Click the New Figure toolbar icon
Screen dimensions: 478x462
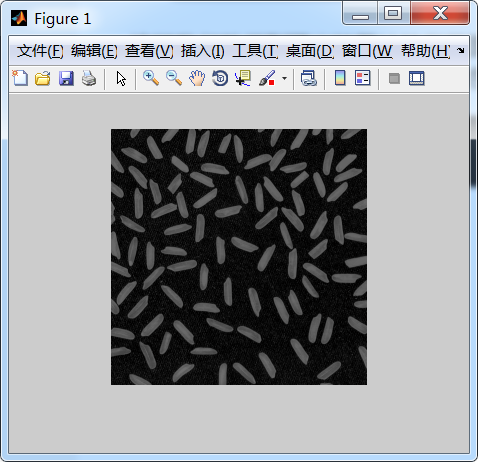[20, 79]
